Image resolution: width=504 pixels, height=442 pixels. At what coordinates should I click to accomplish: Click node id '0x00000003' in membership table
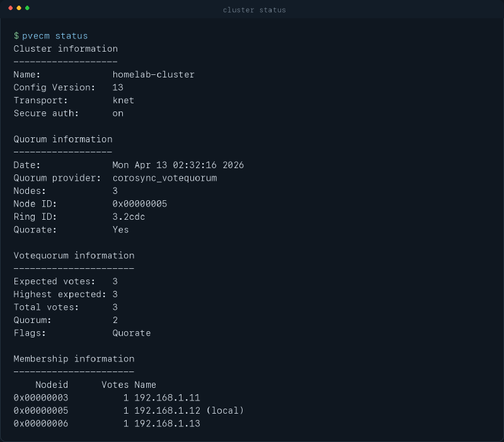[41, 398]
